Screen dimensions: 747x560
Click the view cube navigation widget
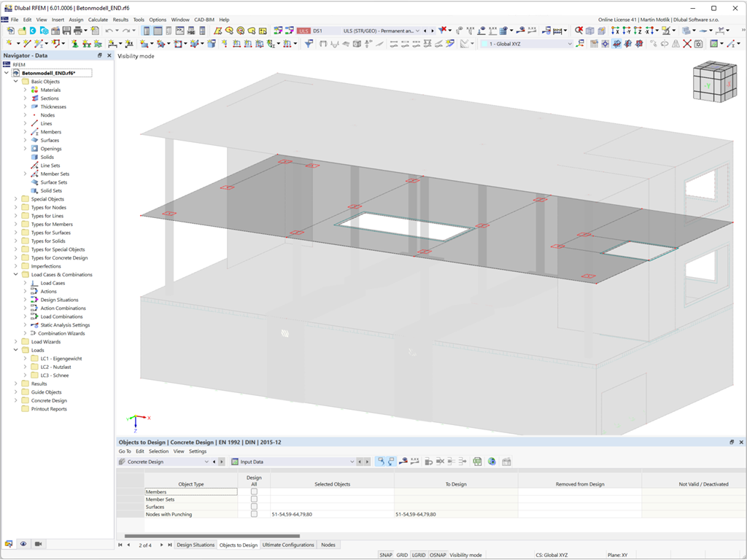pos(714,82)
